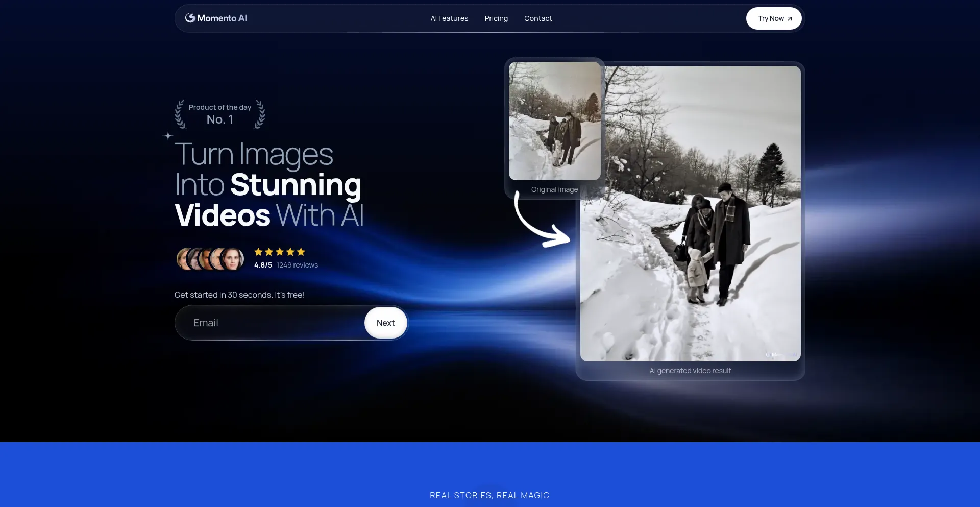Click the Momento AI swirl logo icon
This screenshot has height=507, width=980.
(x=190, y=18)
